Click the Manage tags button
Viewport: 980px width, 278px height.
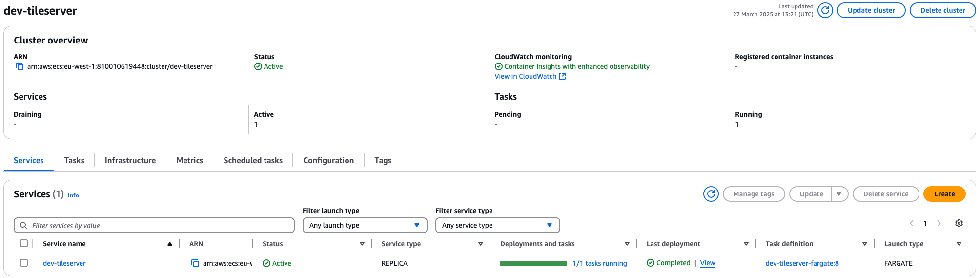pos(754,194)
